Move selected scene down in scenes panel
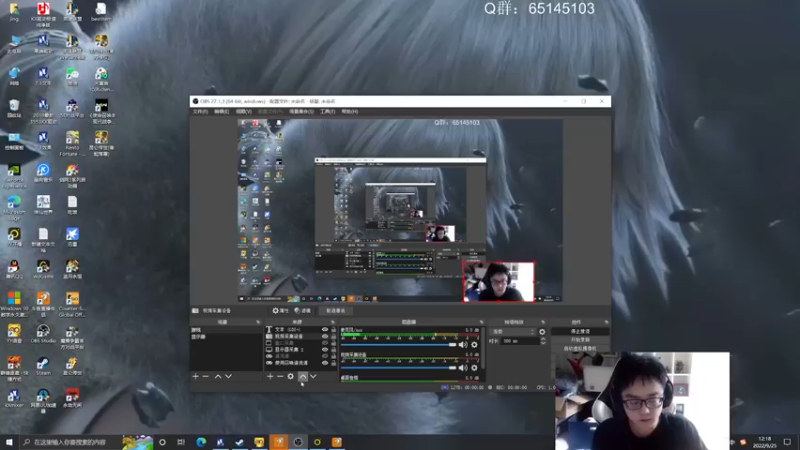Viewport: 800px width, 450px height. (x=229, y=377)
